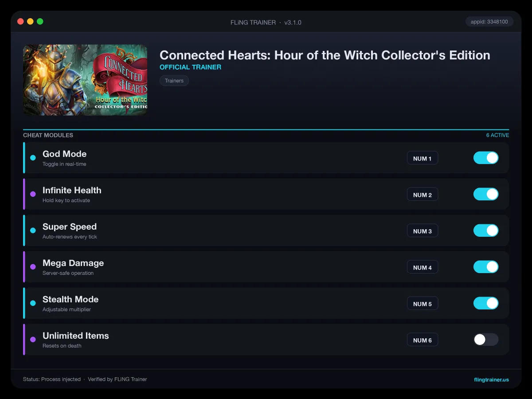Viewport: 532px width, 399px height.
Task: Enable the Unlimited Items toggle
Action: 486,340
